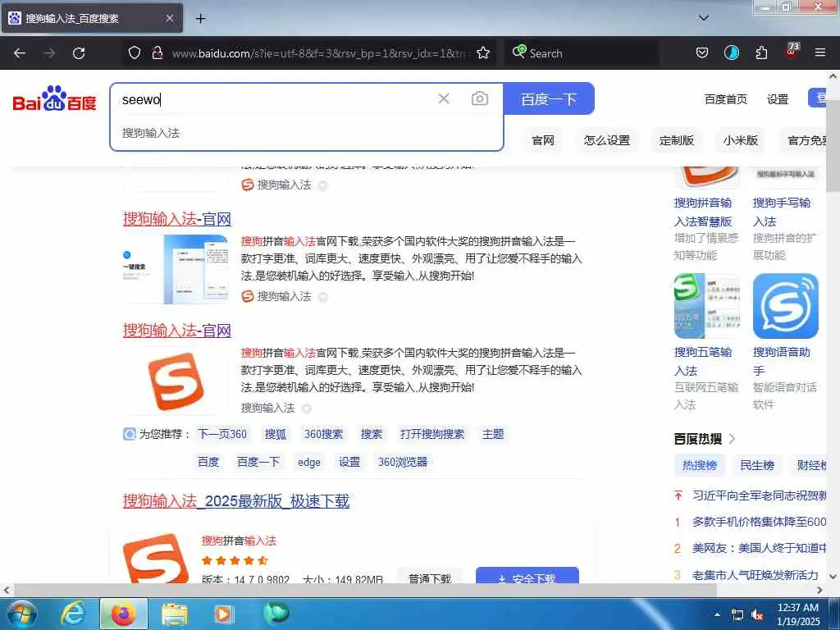Screen dimensions: 840x630
Task: Select the 民生榜 tab
Action: pyautogui.click(x=757, y=465)
